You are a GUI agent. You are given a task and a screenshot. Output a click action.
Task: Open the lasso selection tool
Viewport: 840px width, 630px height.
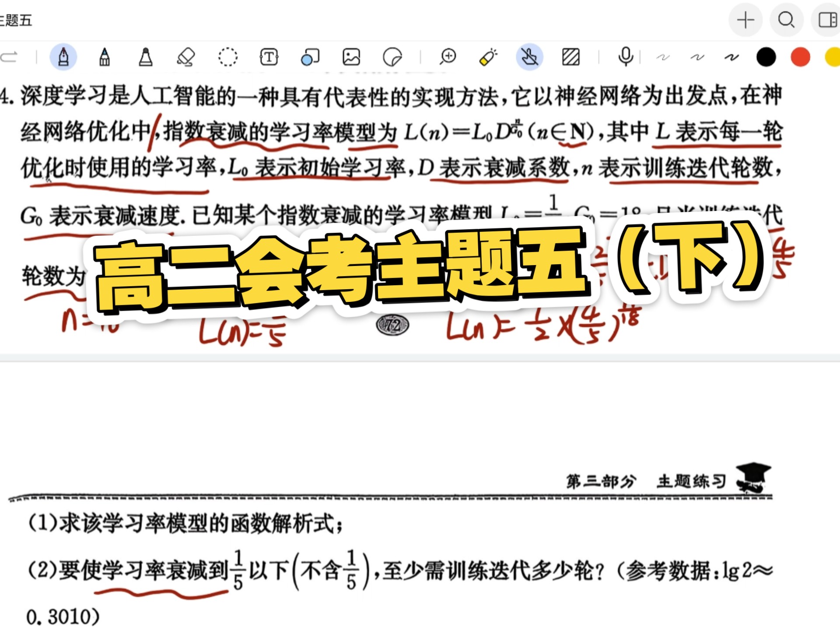coord(228,56)
